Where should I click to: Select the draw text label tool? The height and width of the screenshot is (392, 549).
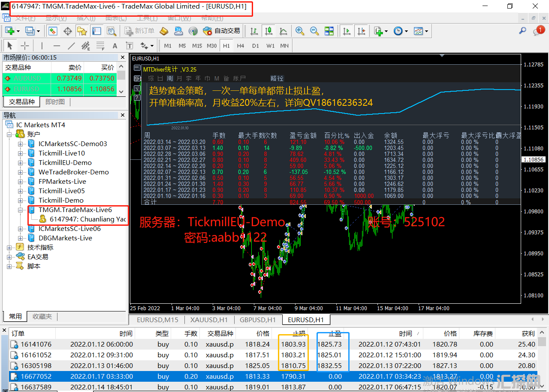pyautogui.click(x=129, y=46)
